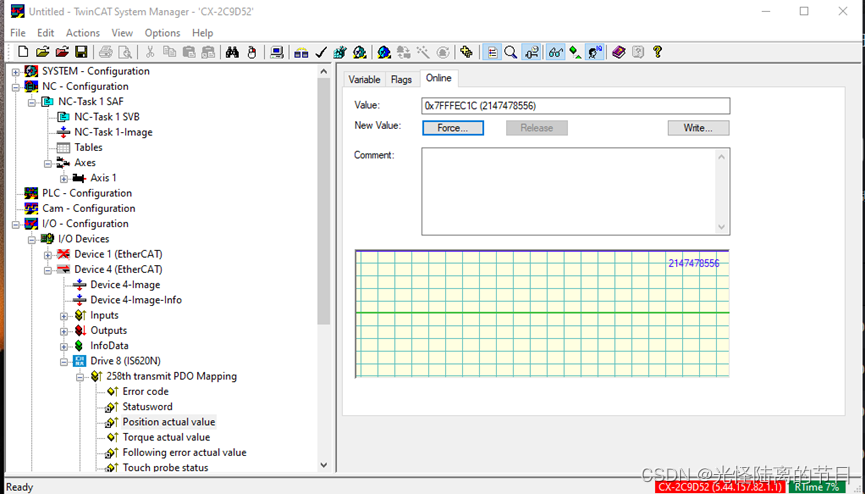Screen dimensions: 865x494
Task: Click the Write... button
Action: click(x=698, y=128)
